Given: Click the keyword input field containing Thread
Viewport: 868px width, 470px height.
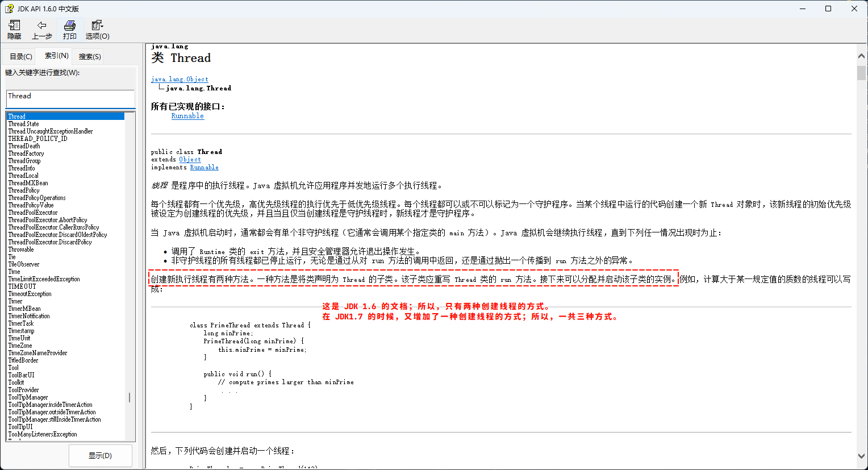Looking at the screenshot, I should pos(70,98).
